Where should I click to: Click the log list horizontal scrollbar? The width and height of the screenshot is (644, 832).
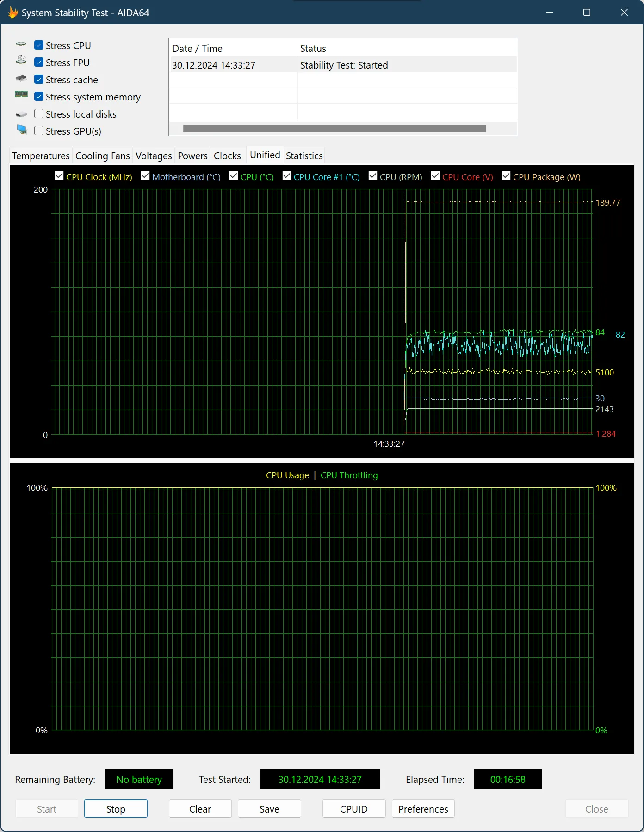point(334,128)
